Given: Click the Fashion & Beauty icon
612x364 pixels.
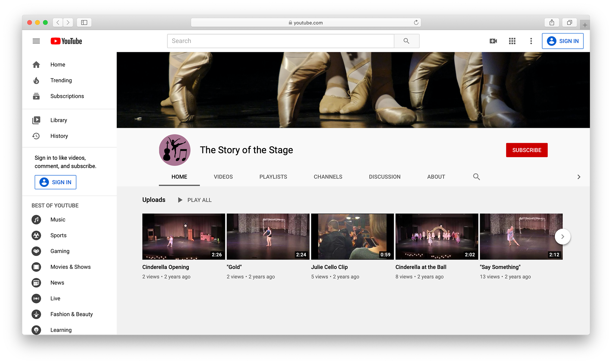Looking at the screenshot, I should 36,314.
